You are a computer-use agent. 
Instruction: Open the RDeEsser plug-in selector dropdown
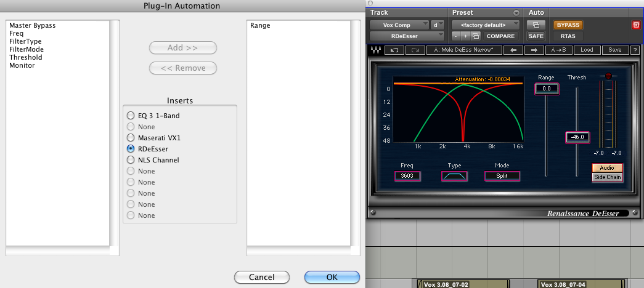[x=407, y=36]
